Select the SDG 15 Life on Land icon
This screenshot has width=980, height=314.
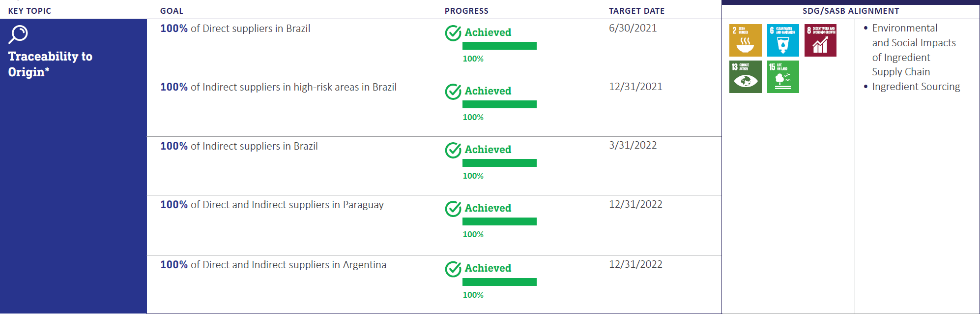[x=783, y=77]
